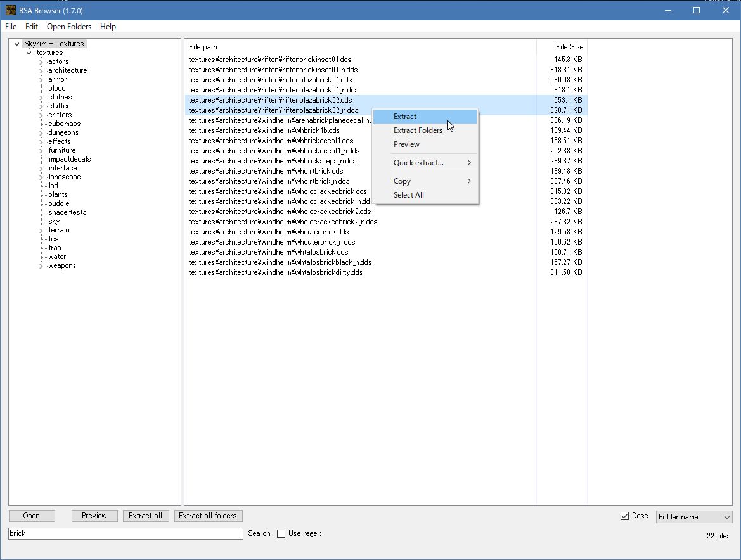The width and height of the screenshot is (741, 560).
Task: Click the bottom Preview button
Action: click(x=94, y=516)
